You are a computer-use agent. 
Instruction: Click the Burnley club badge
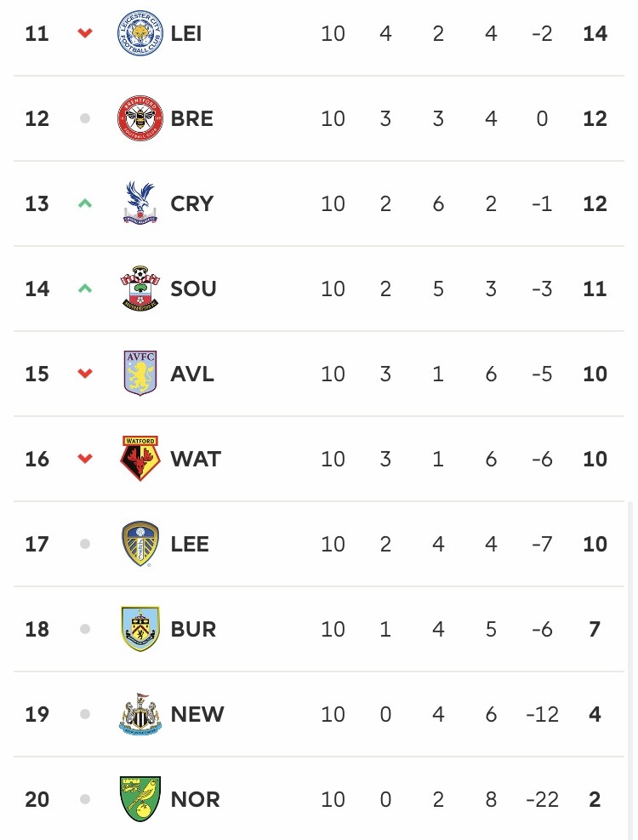[140, 629]
